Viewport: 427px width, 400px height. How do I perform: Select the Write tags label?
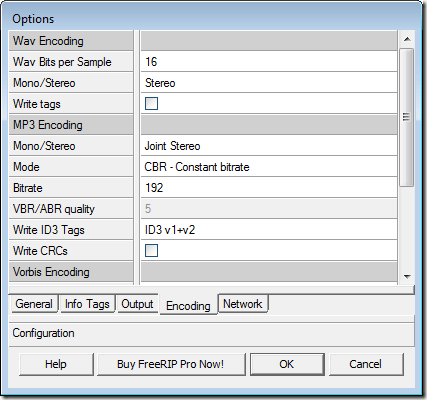71,104
